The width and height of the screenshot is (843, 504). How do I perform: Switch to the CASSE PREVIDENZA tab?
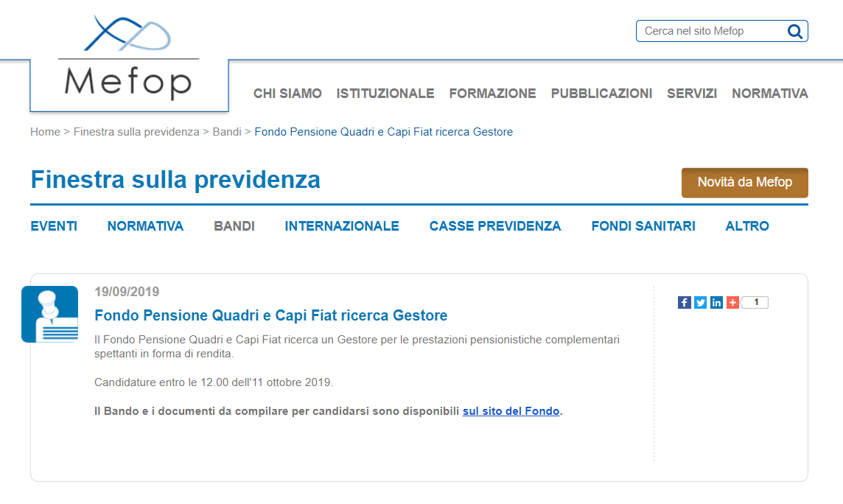click(495, 226)
